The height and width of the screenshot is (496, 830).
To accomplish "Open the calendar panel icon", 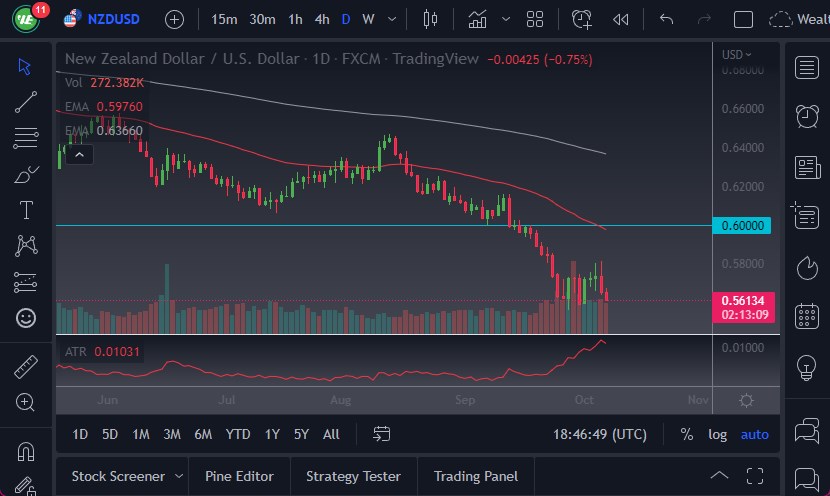I will click(807, 317).
